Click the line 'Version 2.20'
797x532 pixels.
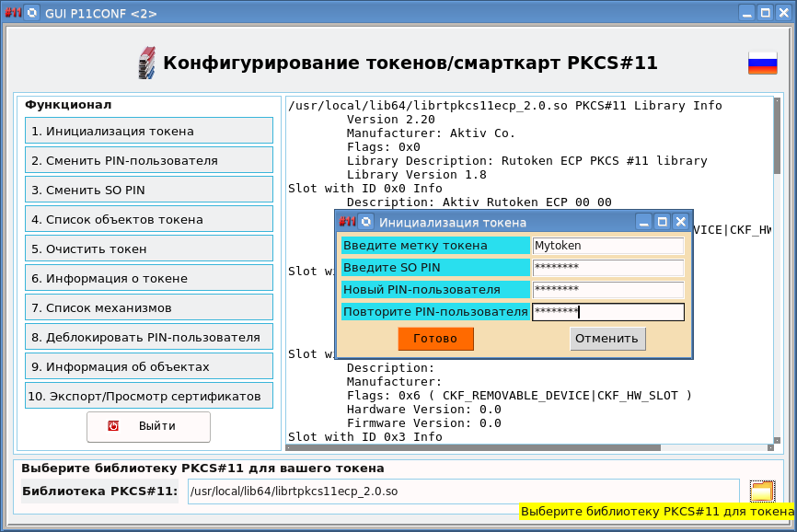(x=391, y=120)
